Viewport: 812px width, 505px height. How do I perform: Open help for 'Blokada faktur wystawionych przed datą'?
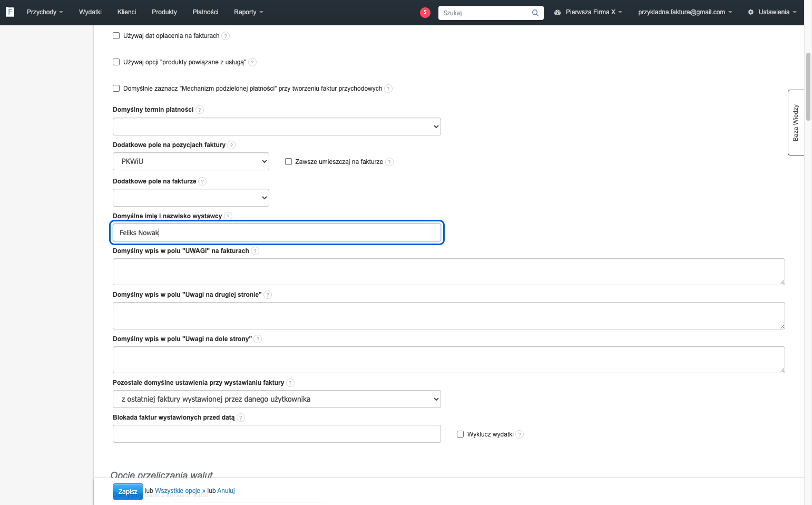pos(241,417)
